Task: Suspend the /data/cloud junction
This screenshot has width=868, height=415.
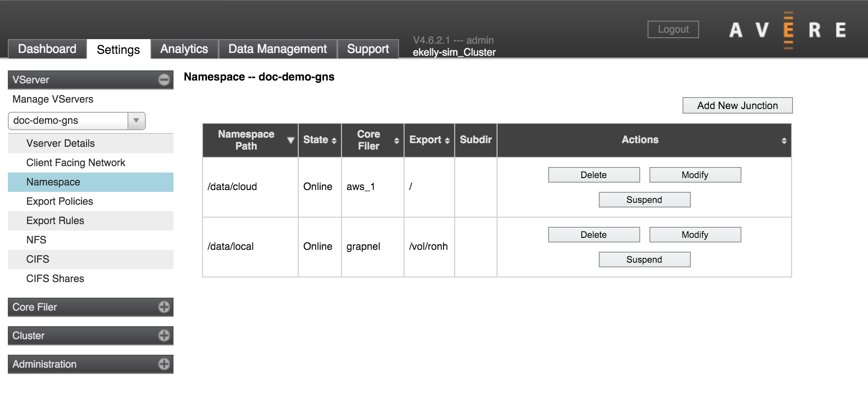Action: coord(644,200)
